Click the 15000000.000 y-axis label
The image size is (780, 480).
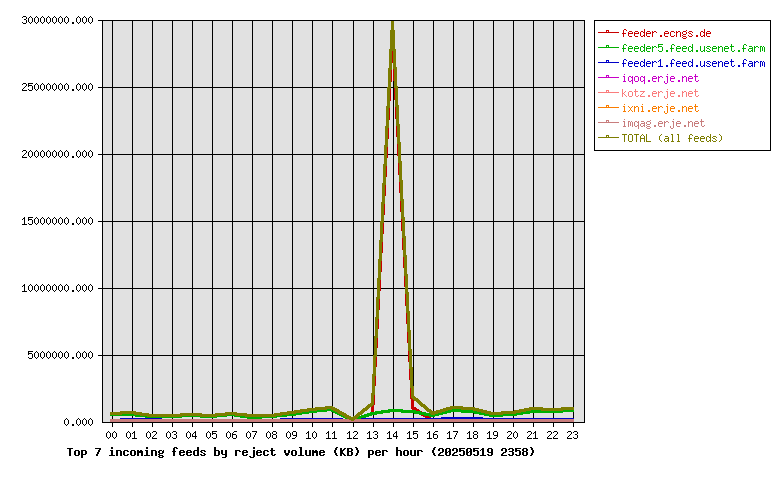coord(57,221)
